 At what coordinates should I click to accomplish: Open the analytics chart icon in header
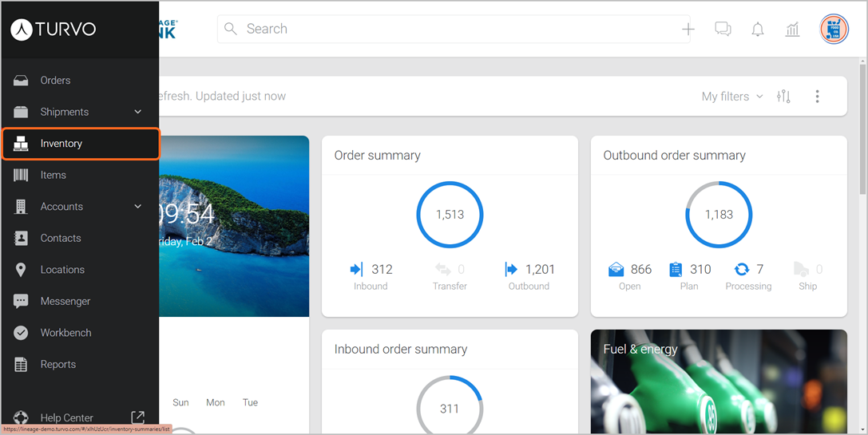[792, 30]
